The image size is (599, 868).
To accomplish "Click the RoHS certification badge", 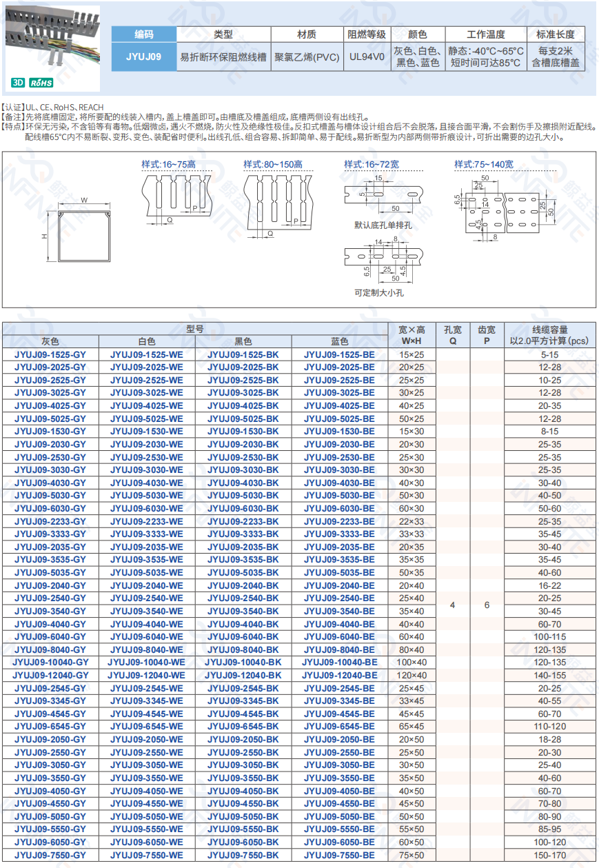I will pyautogui.click(x=41, y=83).
